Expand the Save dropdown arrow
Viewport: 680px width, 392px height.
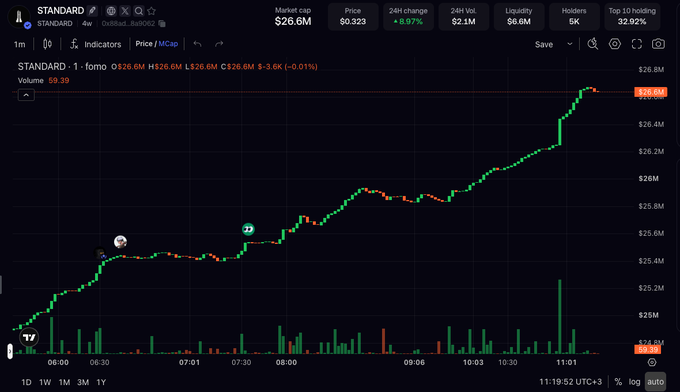[x=570, y=44]
